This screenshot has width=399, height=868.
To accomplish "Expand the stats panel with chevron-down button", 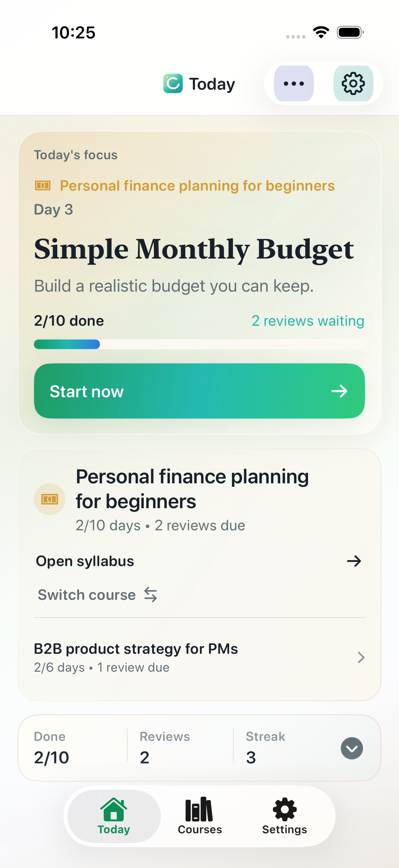I will (x=352, y=748).
